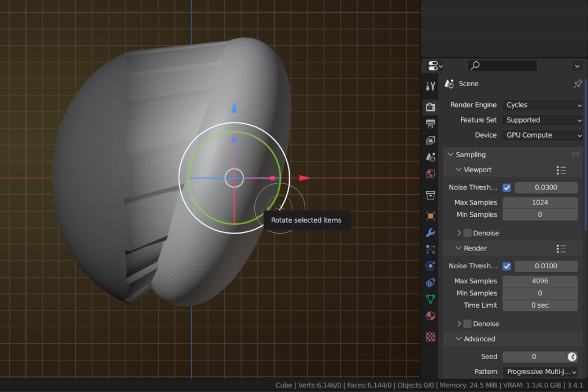Click the Seed value field

pyautogui.click(x=534, y=357)
